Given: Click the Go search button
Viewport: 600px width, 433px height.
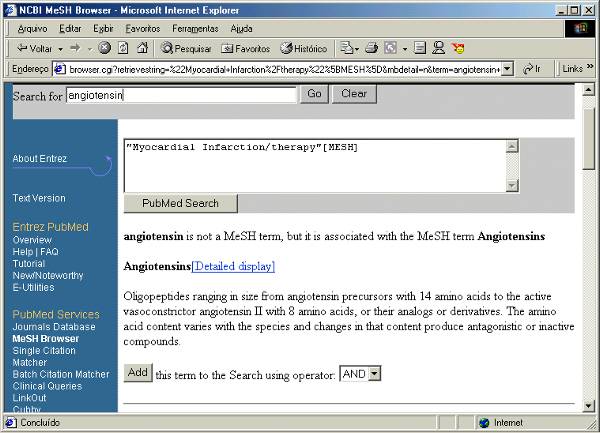Looking at the screenshot, I should pos(314,94).
